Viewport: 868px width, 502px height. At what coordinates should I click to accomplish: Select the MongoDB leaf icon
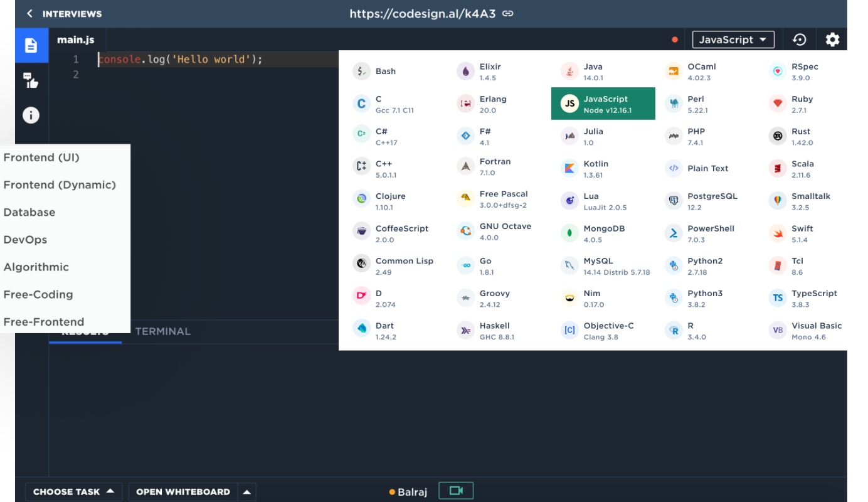(569, 233)
